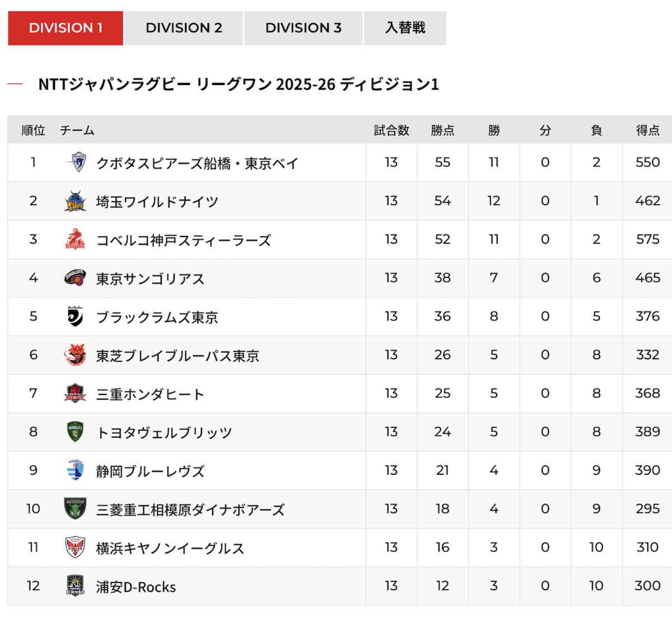The height and width of the screenshot is (625, 672).
Task: Open team page 埼玉ワイルドナイツ
Action: coord(157,202)
